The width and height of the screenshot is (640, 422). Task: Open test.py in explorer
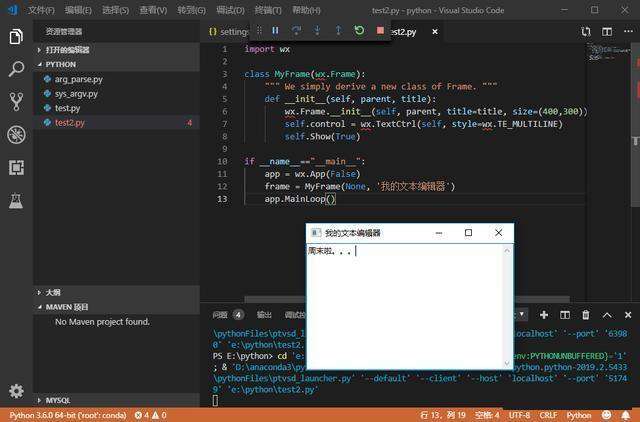pyautogui.click(x=117, y=108)
